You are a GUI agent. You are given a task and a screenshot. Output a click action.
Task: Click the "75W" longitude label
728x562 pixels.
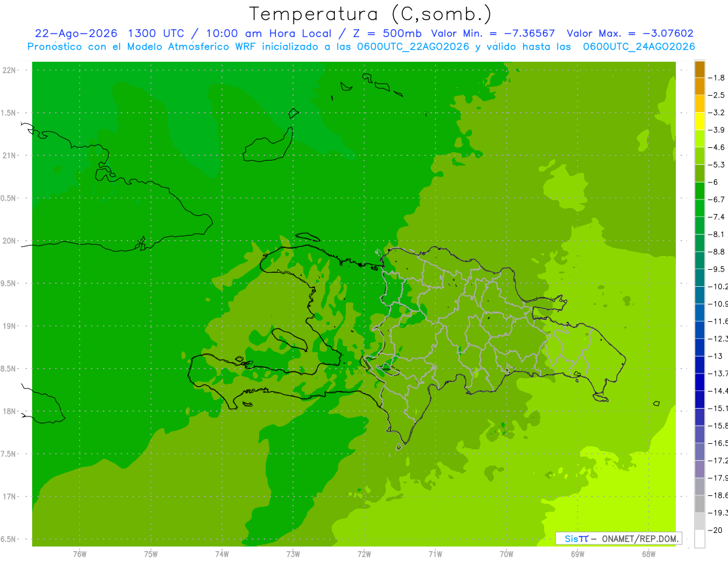pos(151,554)
